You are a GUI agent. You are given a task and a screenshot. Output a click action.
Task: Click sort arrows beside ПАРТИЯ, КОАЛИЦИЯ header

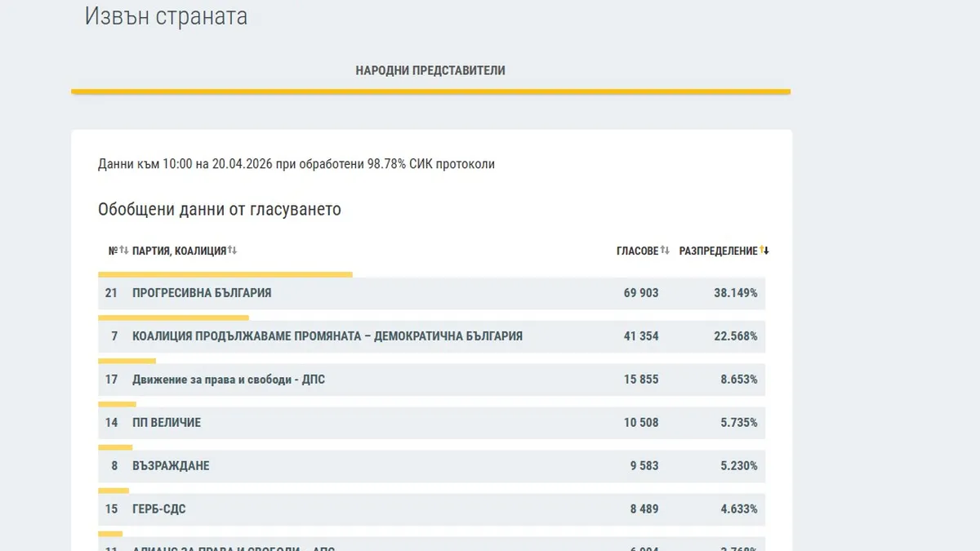point(232,250)
